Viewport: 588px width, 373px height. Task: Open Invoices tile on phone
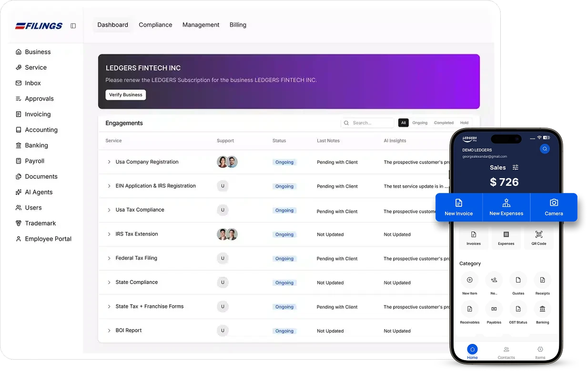coord(474,238)
